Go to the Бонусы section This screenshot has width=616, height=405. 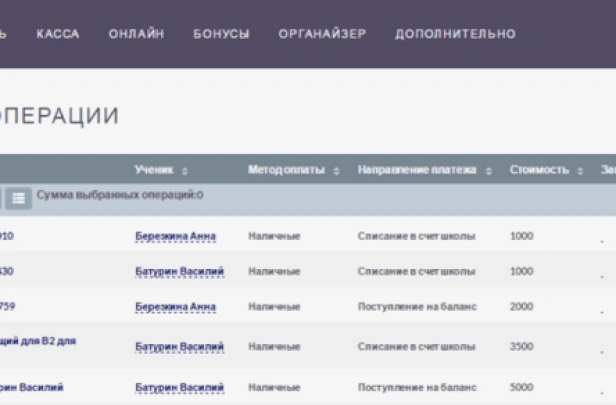pyautogui.click(x=221, y=34)
